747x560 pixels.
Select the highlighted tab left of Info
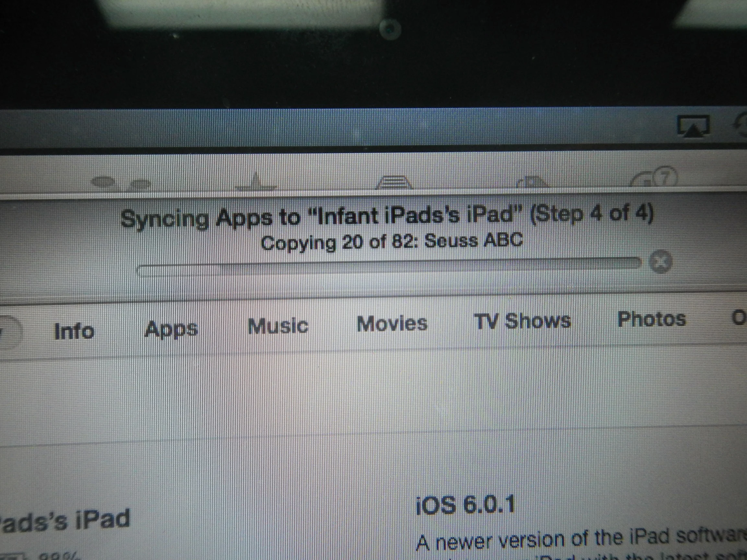(10, 332)
